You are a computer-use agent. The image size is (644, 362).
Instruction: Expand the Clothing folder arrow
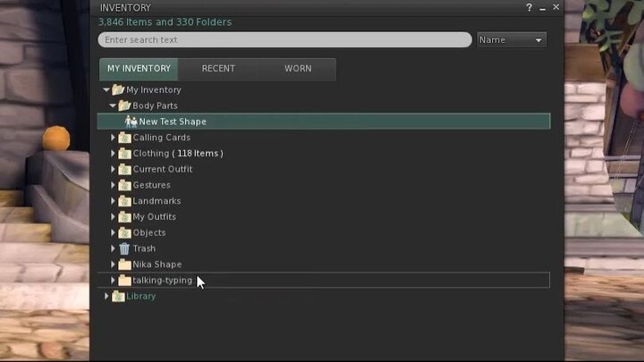click(x=113, y=154)
